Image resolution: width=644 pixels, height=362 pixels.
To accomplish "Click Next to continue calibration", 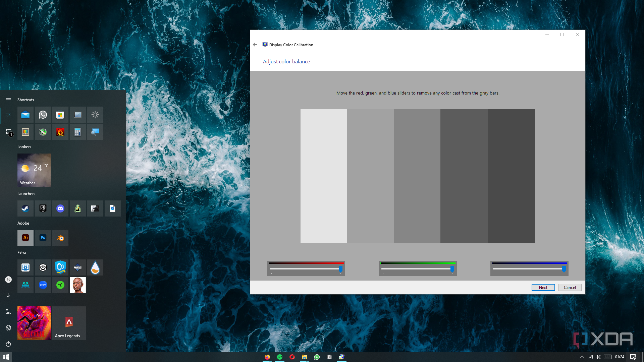I will click(x=543, y=287).
